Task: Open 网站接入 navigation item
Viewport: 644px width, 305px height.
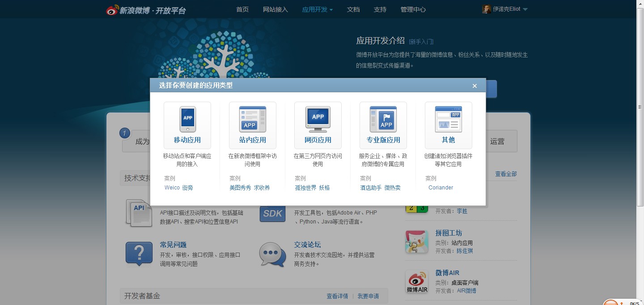Action: [275, 9]
